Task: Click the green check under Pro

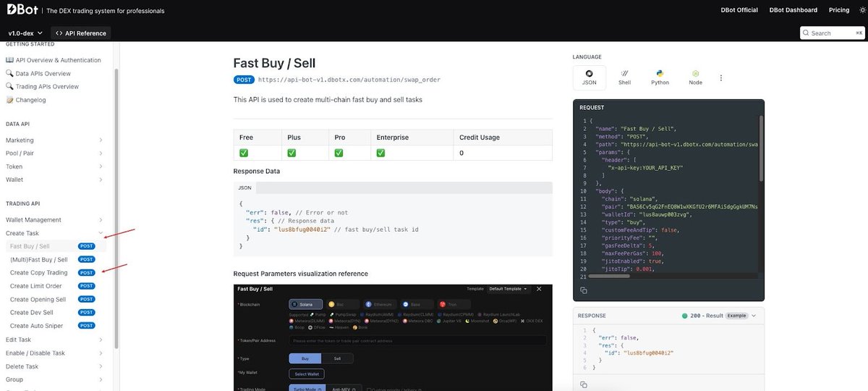Action: (339, 153)
